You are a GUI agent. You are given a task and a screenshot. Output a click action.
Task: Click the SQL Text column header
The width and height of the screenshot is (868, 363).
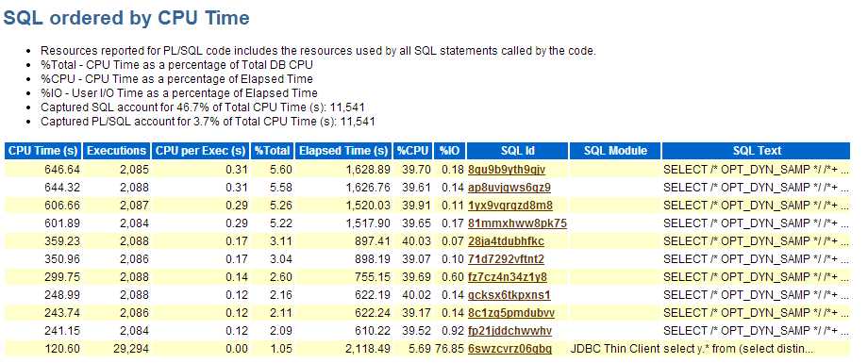click(x=756, y=151)
